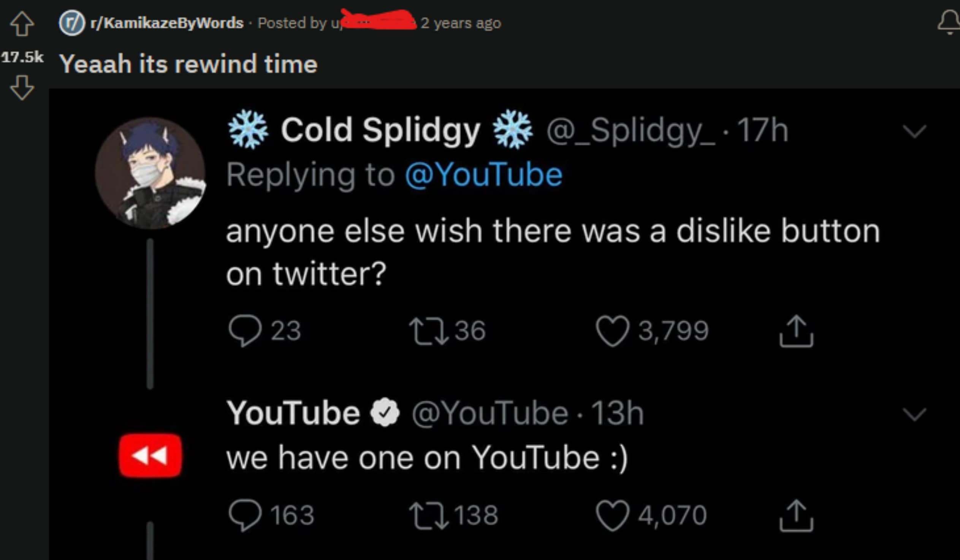Select the post title Yeaah its rewind time
Viewport: 960px width, 560px height.
click(189, 64)
